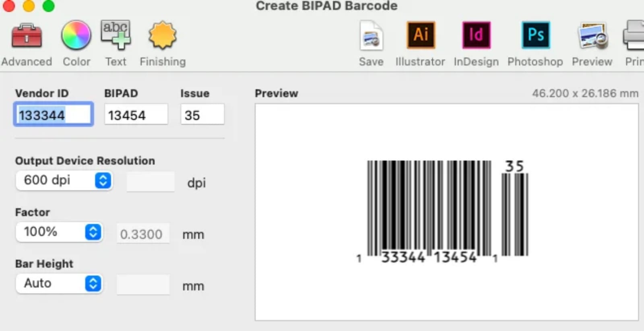Open the Advanced toolbox settings

(27, 36)
